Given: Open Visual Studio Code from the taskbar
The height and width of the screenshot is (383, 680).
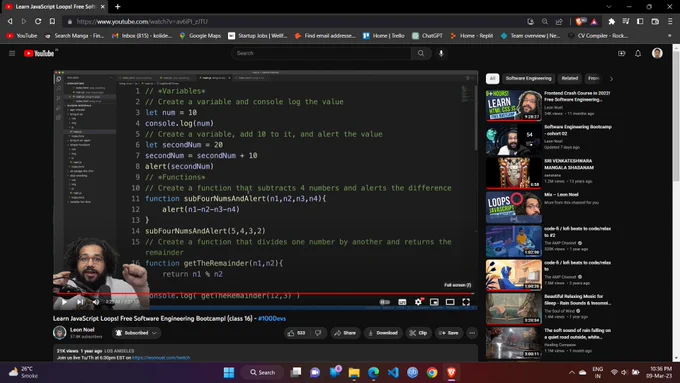Looking at the screenshot, I should pyautogui.click(x=393, y=372).
